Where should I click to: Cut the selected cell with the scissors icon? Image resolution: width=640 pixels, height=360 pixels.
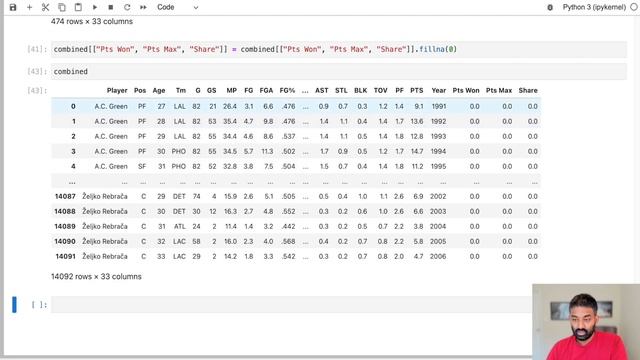45,7
